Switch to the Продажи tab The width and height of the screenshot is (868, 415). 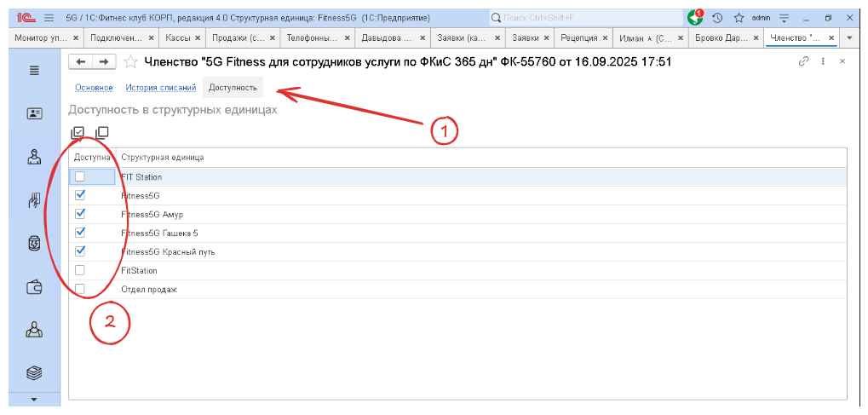pos(235,37)
